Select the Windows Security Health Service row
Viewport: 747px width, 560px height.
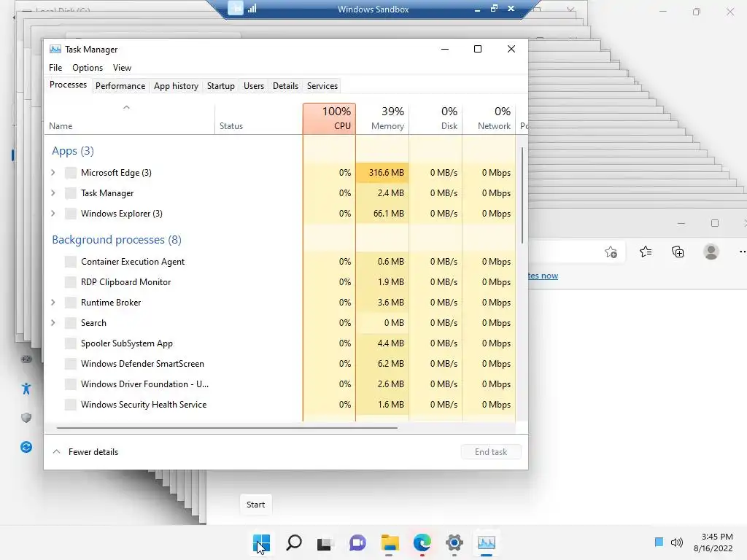point(280,405)
